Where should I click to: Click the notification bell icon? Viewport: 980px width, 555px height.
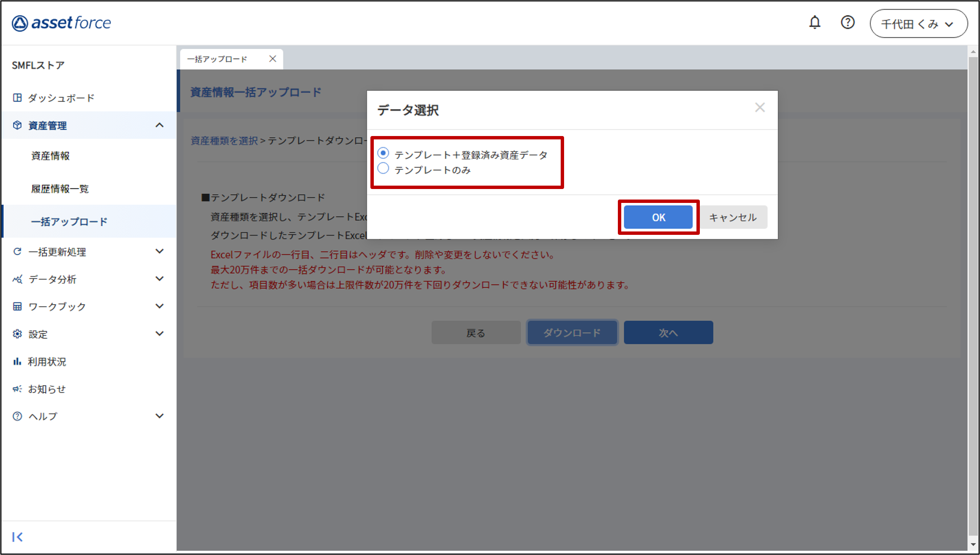click(815, 23)
